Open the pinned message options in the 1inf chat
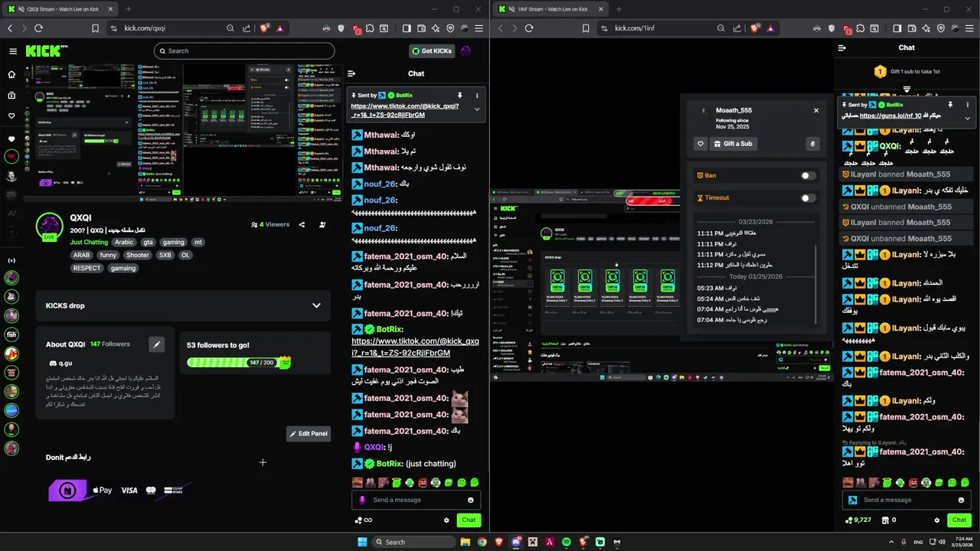The width and height of the screenshot is (980, 551). pos(967,104)
